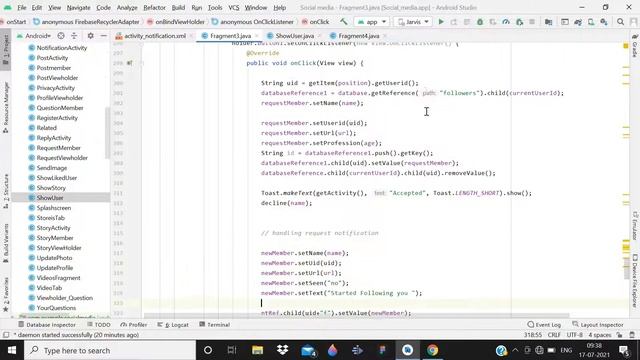640x360 pixels.
Task: Open the Jarvis device selector dropdown
Action: click(413, 22)
